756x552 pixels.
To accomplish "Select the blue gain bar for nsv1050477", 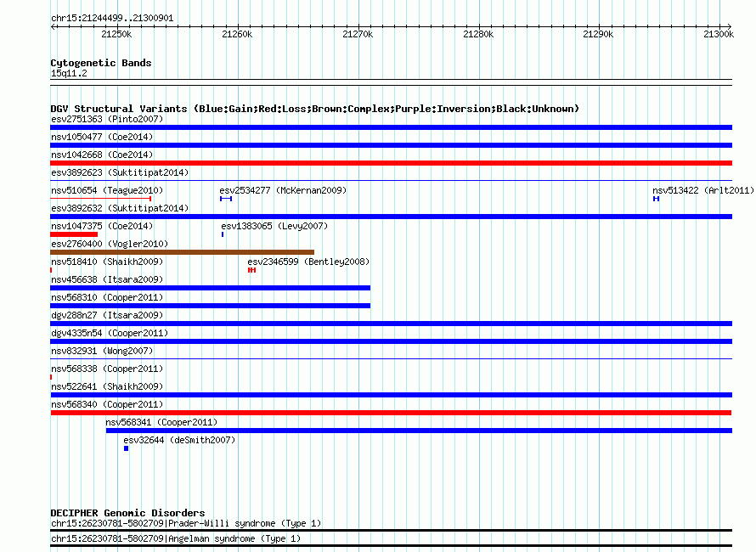I will 391,145.
